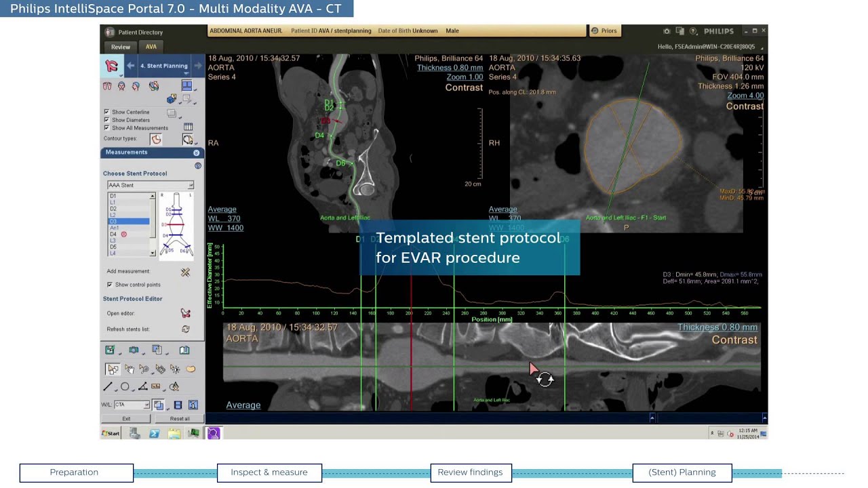Open the viewport layout icon
Screen dimensions: 868x488
186,85
